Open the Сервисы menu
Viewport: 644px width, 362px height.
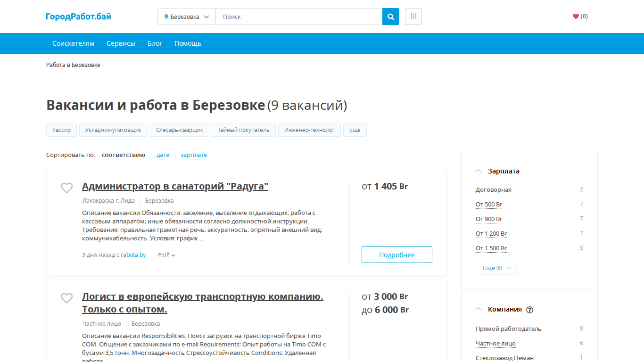coord(121,43)
